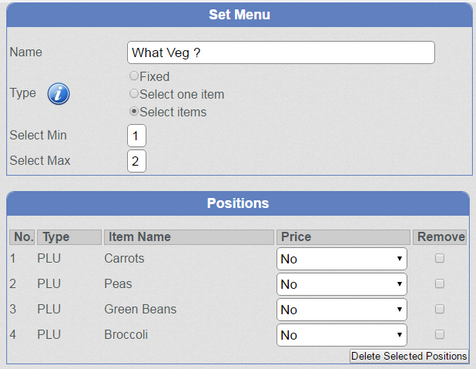Screen dimensions: 476x369
Task: Click the Delete Selected Positions button
Action: pyautogui.click(x=409, y=356)
